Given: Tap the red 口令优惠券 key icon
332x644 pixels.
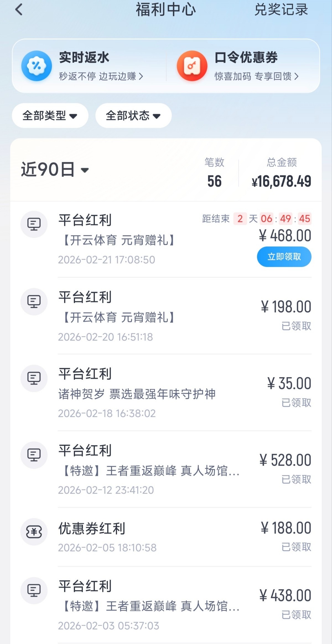Looking at the screenshot, I should (192, 66).
